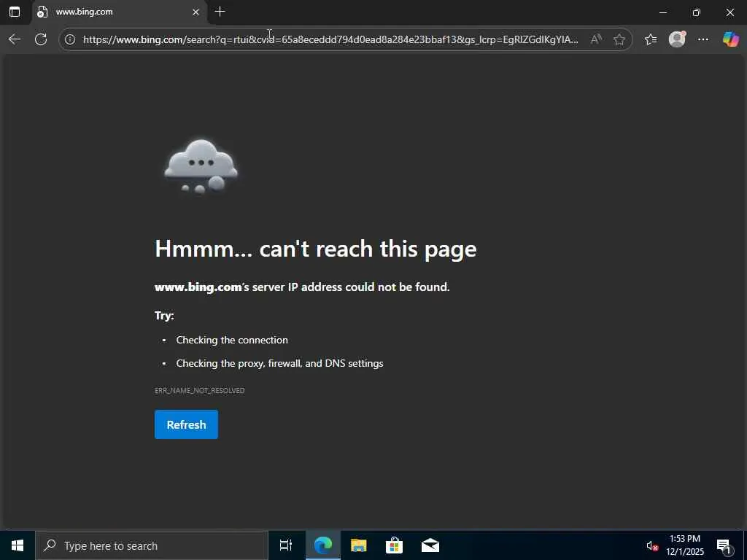Go back using the browser back arrow

(15, 39)
